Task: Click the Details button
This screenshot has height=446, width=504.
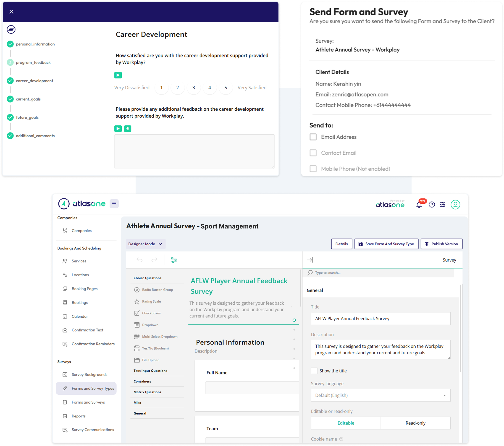Action: [x=341, y=244]
